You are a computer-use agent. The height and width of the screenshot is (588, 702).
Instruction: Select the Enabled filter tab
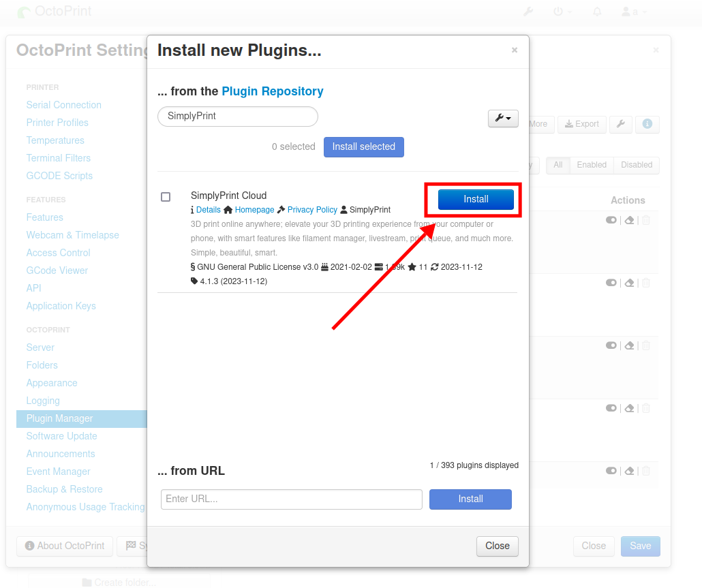pos(592,165)
